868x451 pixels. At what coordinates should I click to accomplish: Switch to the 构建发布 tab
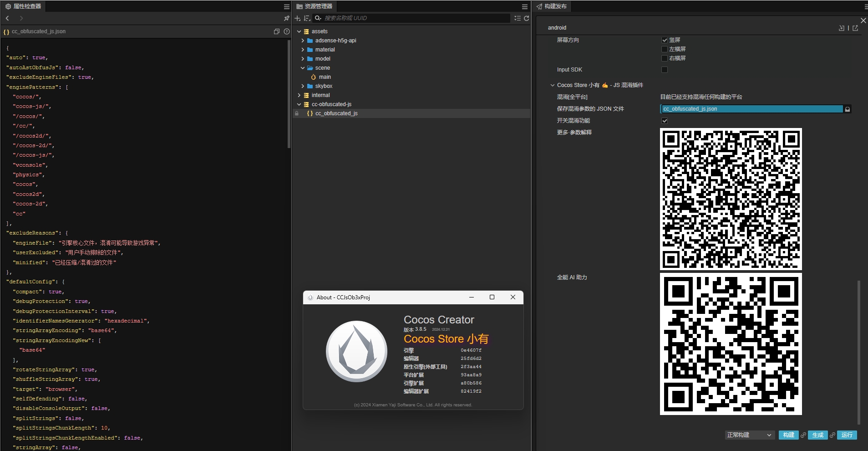point(552,6)
